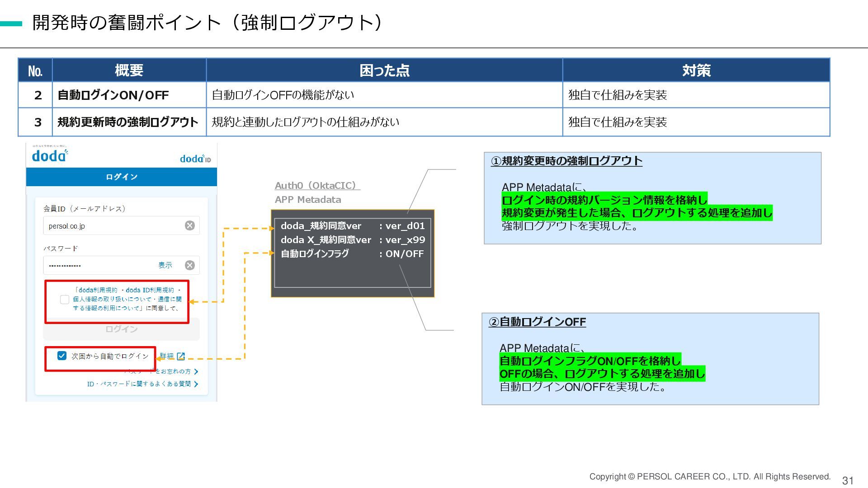Select 規約更新時の強制ログアウト table cell
868x488 pixels.
pyautogui.click(x=129, y=122)
